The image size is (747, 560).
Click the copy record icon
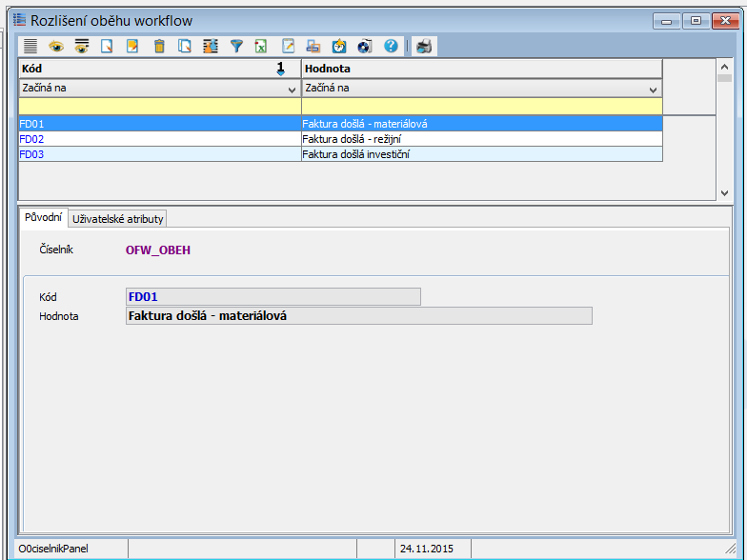[x=185, y=46]
